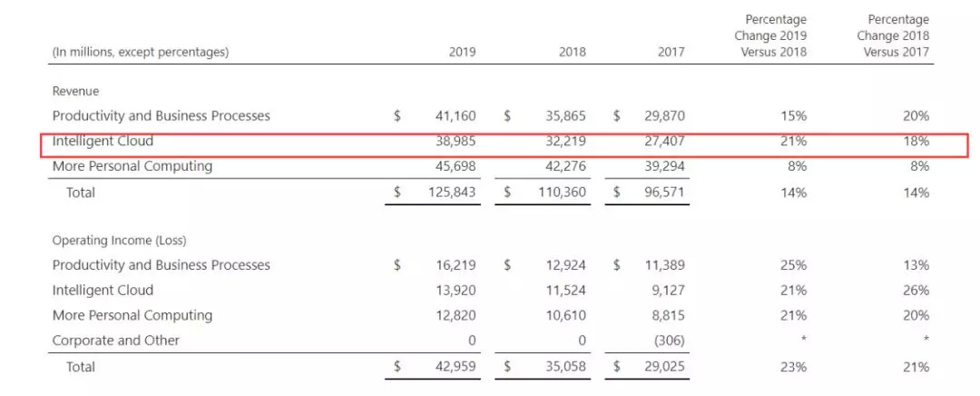Viewport: 980px width, 396px height.
Task: Click the Operating Income (Loss) section heading
Action: coord(119,241)
